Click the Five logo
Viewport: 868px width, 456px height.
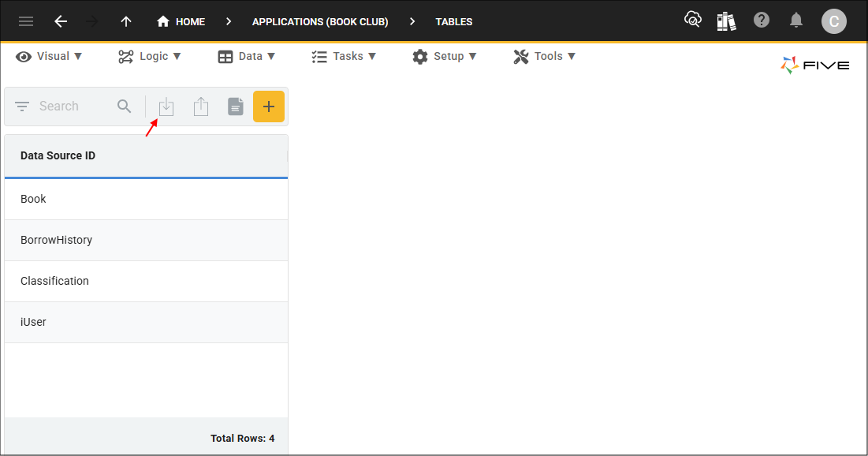(x=815, y=65)
